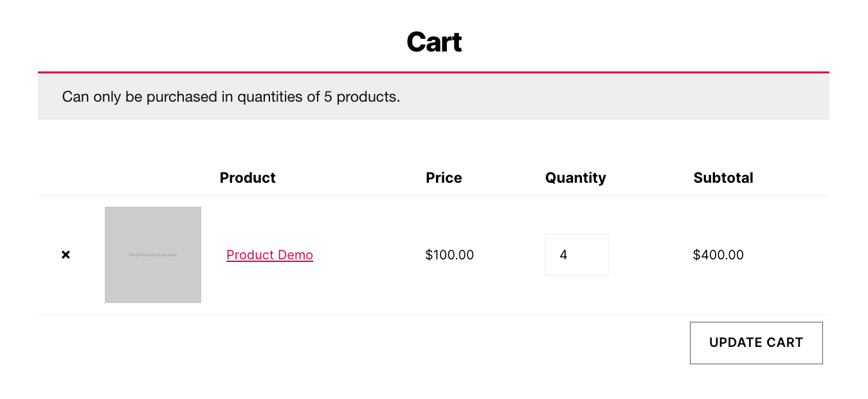868x399 pixels.
Task: Click the Subtotal column header
Action: pyautogui.click(x=723, y=178)
